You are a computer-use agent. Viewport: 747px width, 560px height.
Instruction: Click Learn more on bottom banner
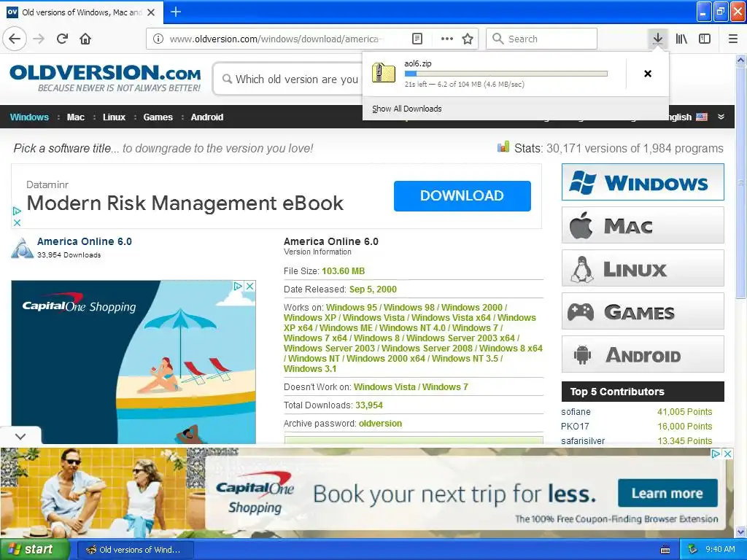coord(667,494)
